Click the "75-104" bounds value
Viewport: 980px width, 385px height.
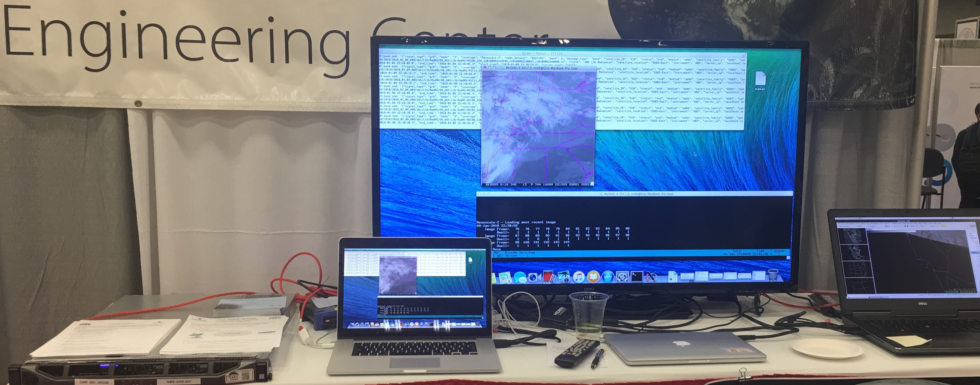coord(511,256)
